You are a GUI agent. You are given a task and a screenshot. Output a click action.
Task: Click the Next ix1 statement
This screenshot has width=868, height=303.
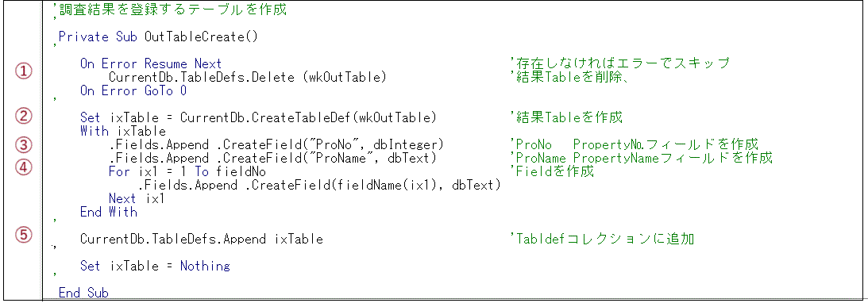pos(137,198)
